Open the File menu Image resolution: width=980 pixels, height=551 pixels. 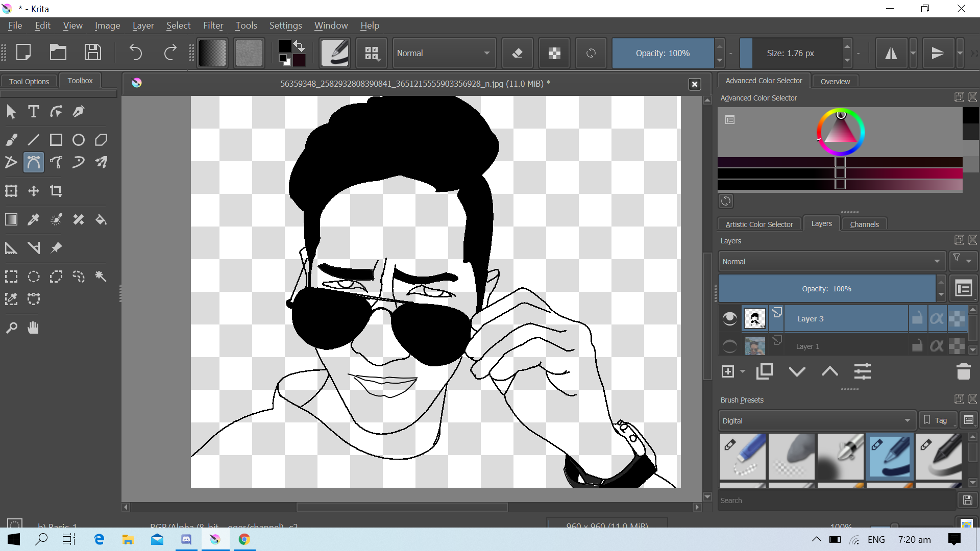coord(15,25)
